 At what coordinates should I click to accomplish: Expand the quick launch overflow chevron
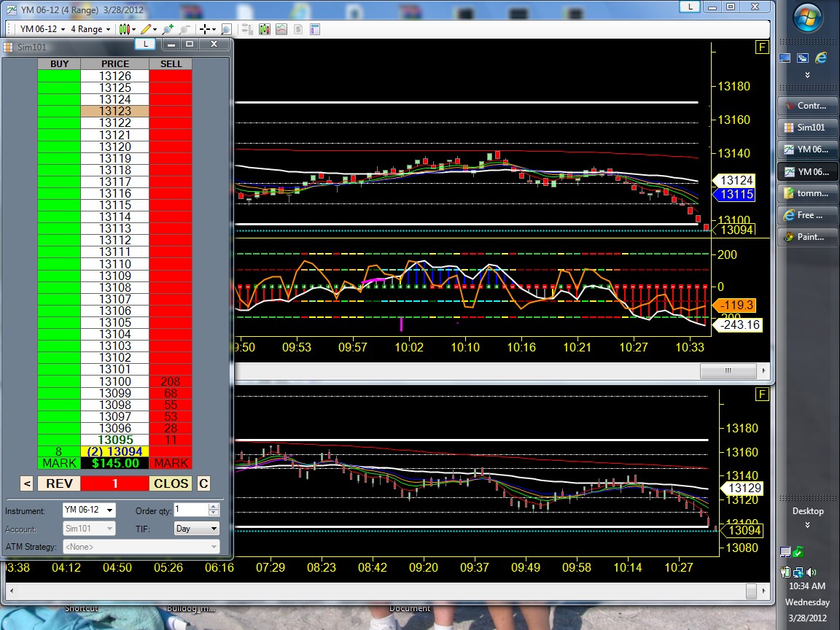click(807, 75)
